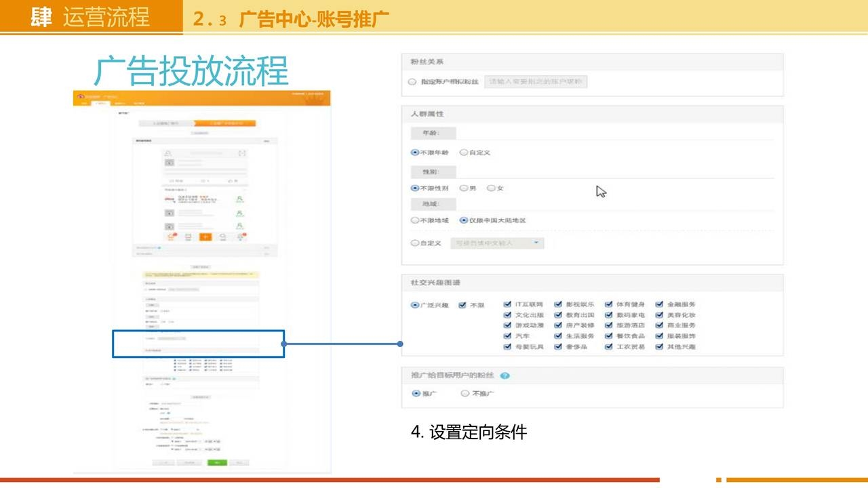Check the IT互联网 interest checkbox

[x=508, y=305]
